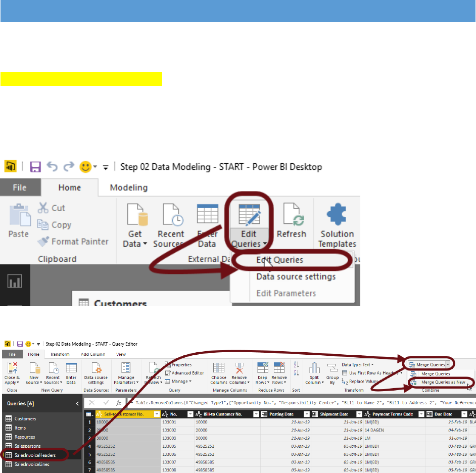Switch to Modeling tab

click(129, 187)
